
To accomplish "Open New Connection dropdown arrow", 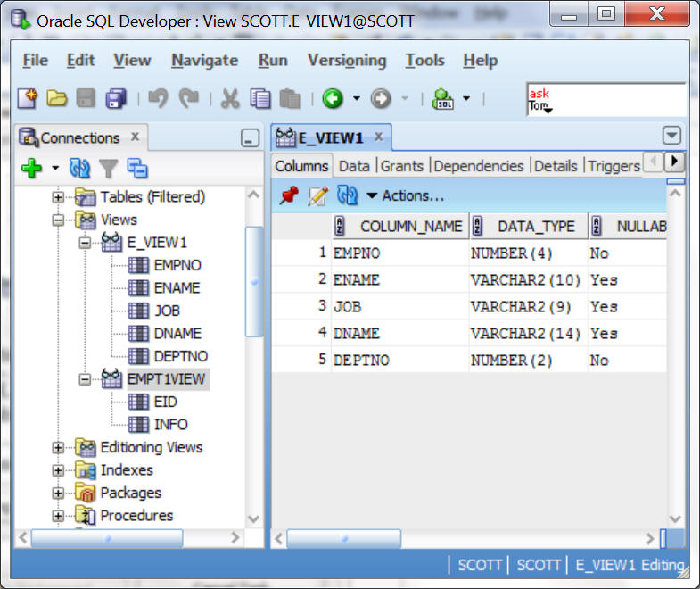I will [55, 168].
